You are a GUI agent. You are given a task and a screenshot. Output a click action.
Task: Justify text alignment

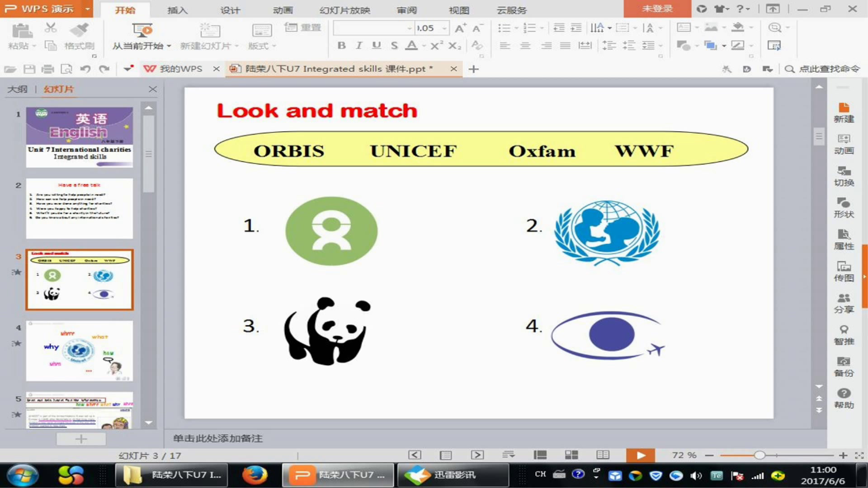pos(565,45)
